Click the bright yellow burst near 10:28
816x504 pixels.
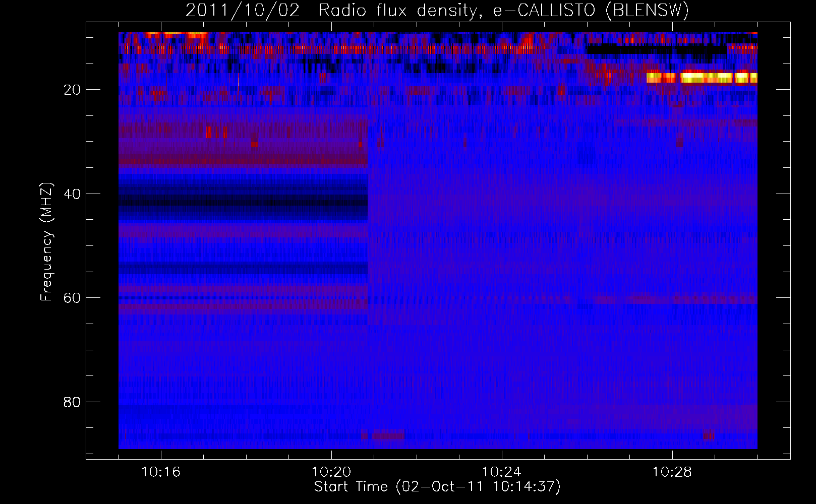point(702,78)
